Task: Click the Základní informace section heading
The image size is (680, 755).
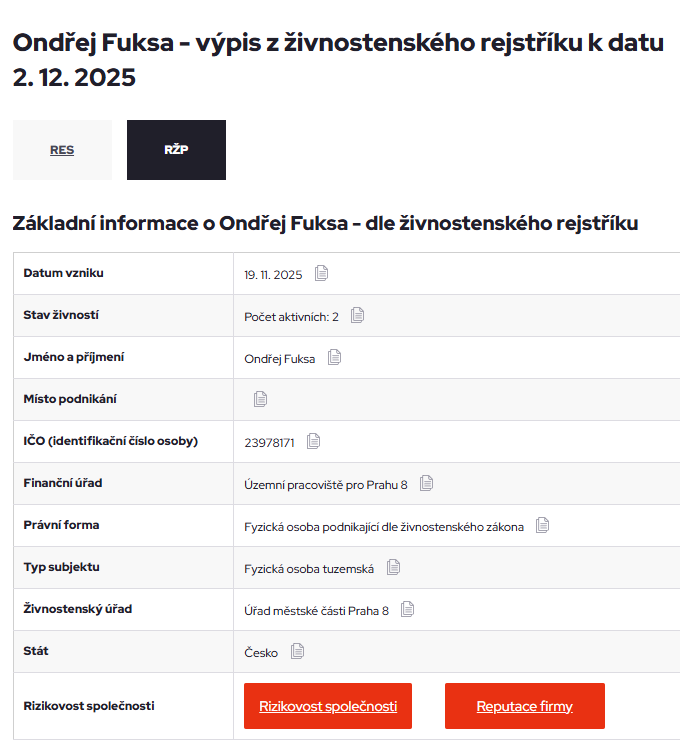Action: 325,223
